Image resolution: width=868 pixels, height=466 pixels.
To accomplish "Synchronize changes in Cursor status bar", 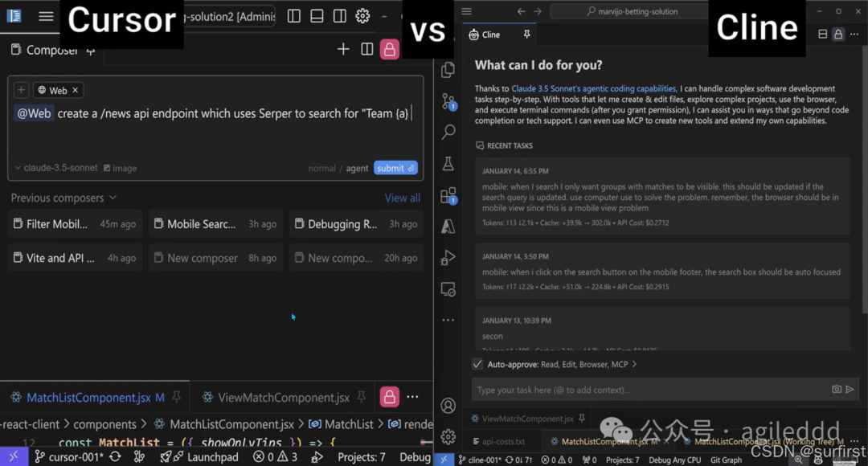I will coord(115,457).
